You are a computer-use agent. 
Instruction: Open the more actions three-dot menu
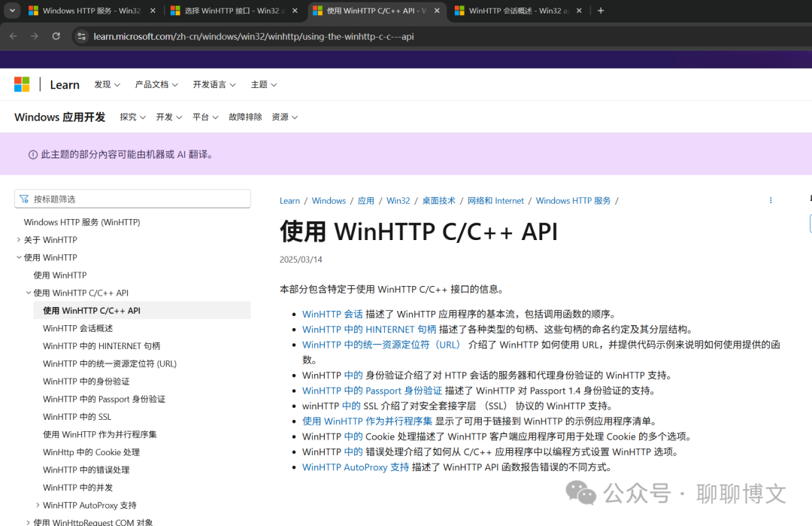[x=771, y=201]
